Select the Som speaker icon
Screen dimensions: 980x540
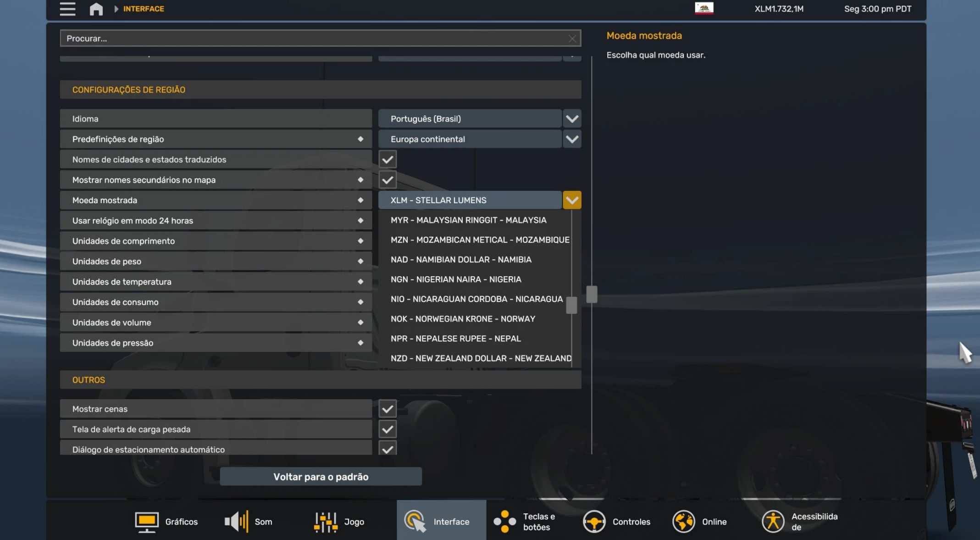pyautogui.click(x=236, y=522)
